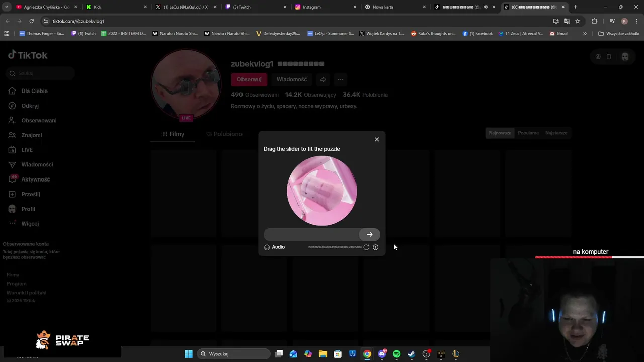The image size is (644, 362).
Task: Open the Windows Start menu
Action: point(189,354)
